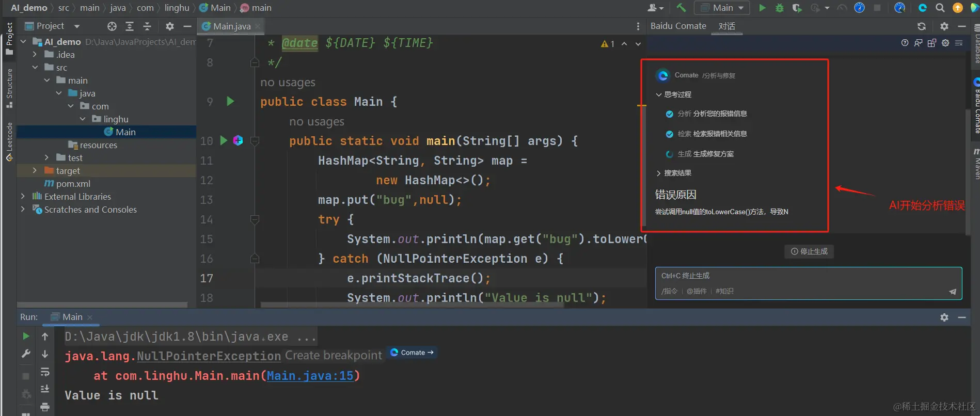Collapse the AI_demo project root

click(x=23, y=41)
